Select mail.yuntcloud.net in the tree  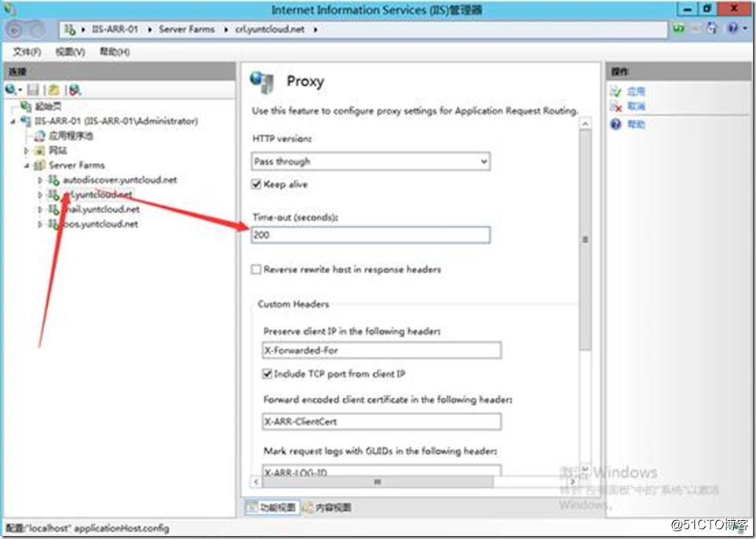pos(101,209)
